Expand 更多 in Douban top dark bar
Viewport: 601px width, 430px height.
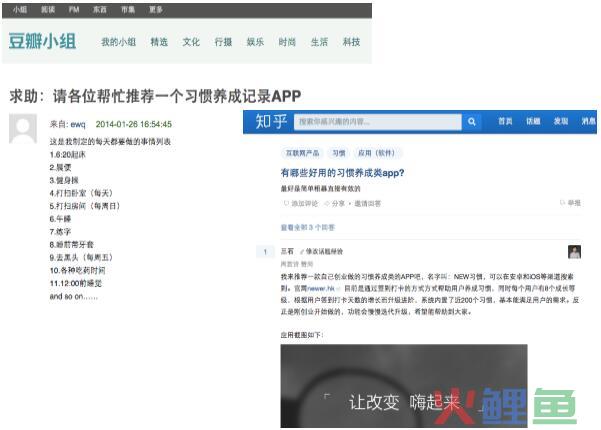pos(156,10)
